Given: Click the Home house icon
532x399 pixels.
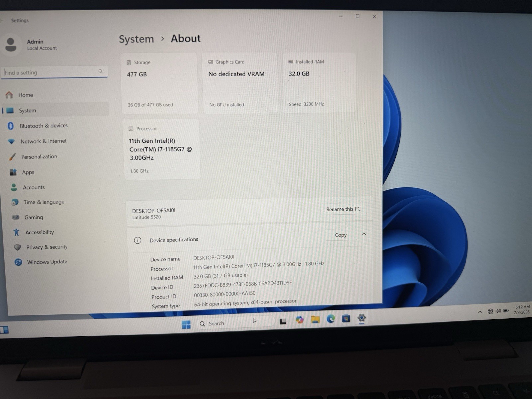Looking at the screenshot, I should (x=9, y=95).
